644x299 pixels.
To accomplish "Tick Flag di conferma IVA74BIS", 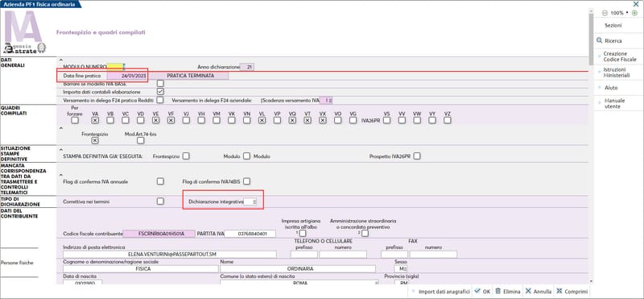I will pos(246,181).
